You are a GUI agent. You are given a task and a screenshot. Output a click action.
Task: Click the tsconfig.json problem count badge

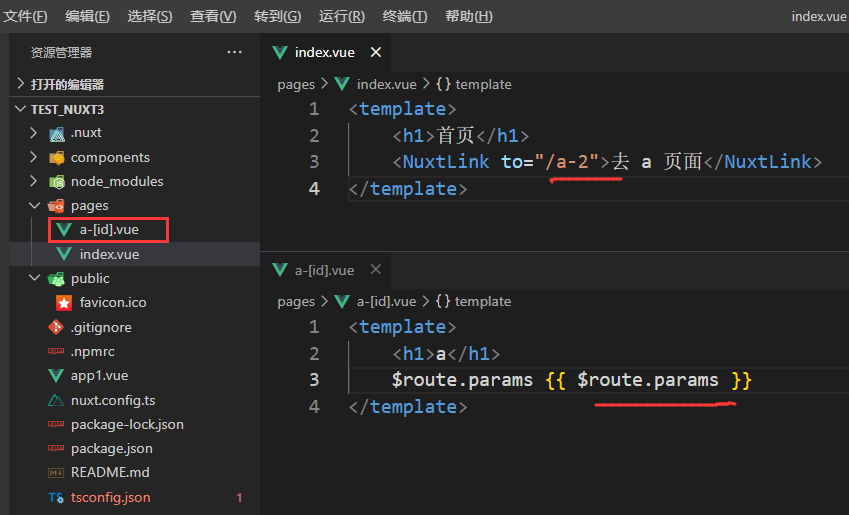point(239,497)
